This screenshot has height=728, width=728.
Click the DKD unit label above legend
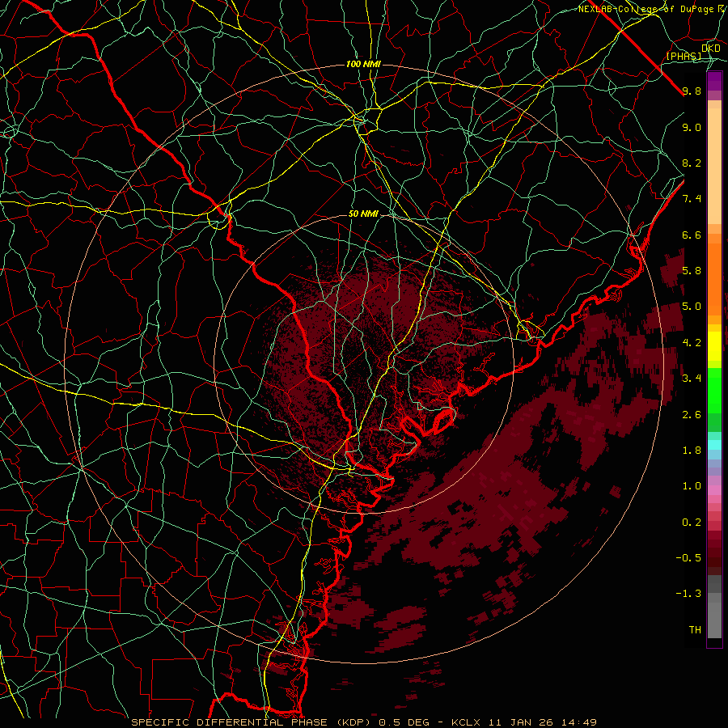[x=711, y=49]
